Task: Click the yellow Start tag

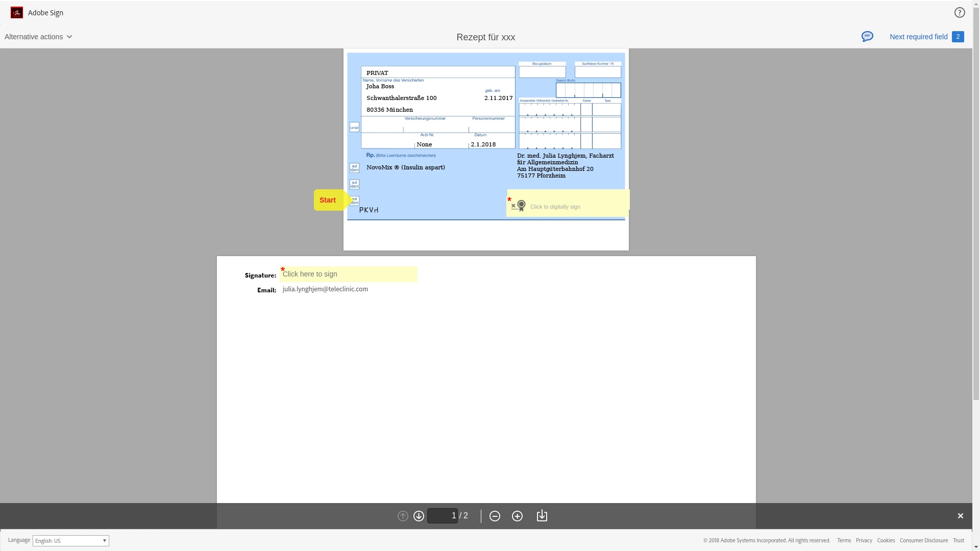Action: coord(328,200)
